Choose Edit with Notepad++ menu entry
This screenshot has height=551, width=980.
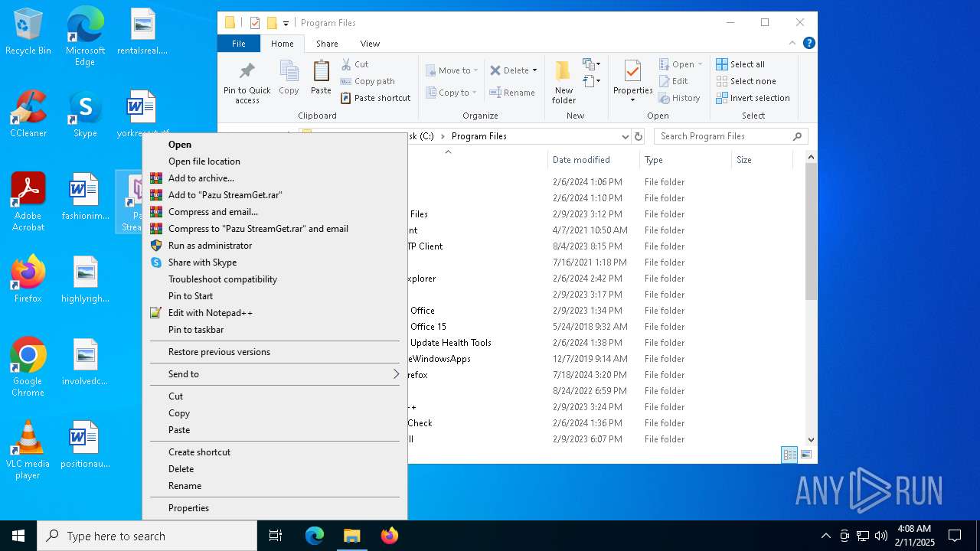pyautogui.click(x=275, y=313)
